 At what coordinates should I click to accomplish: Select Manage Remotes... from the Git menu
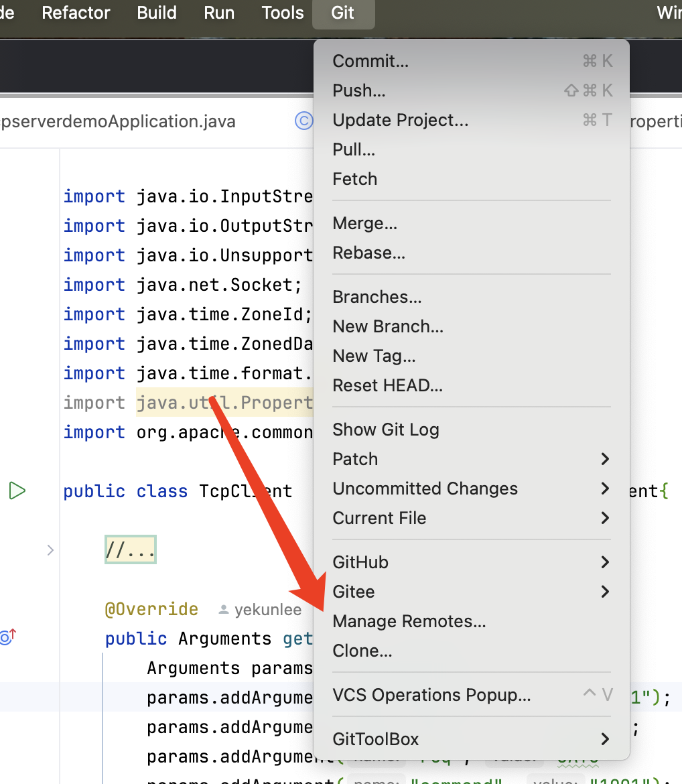click(x=409, y=621)
